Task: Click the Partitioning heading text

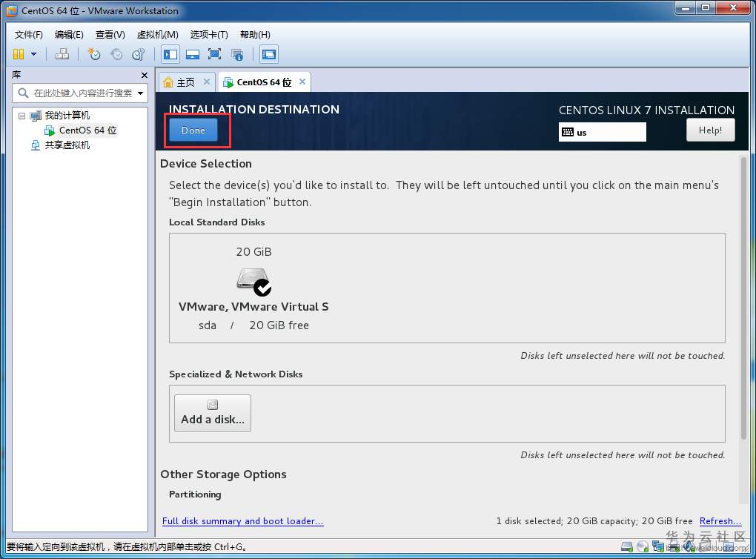Action: pos(195,494)
